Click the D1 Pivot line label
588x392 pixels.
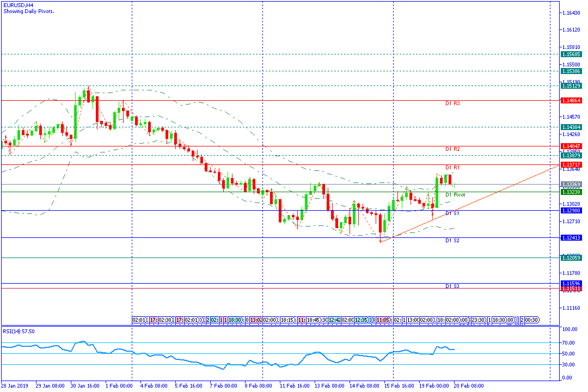click(x=455, y=194)
